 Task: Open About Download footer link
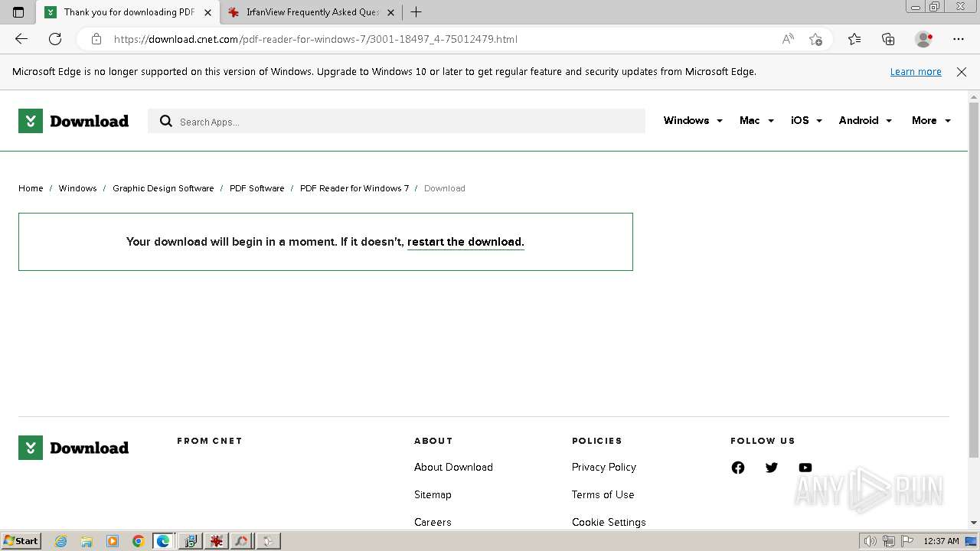pos(453,467)
